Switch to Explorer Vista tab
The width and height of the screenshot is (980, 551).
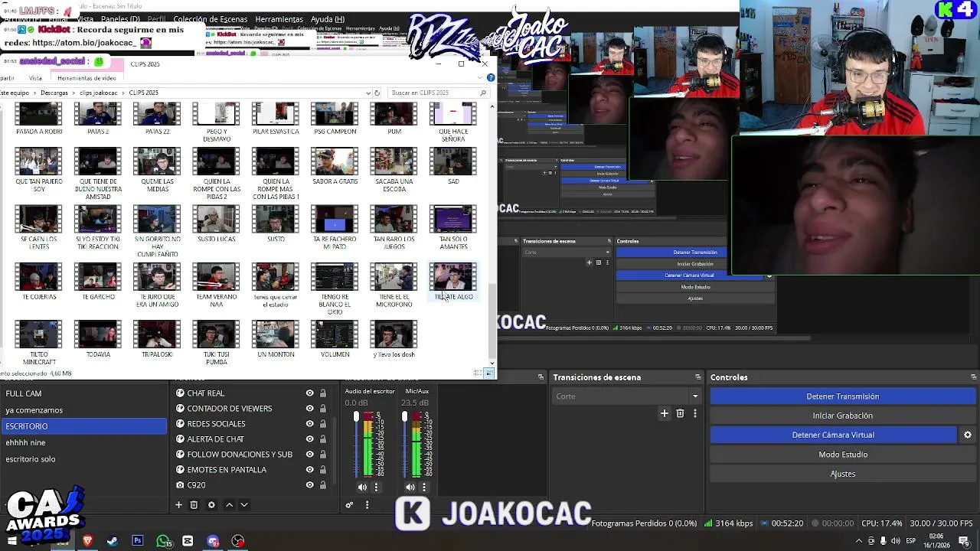[x=35, y=78]
